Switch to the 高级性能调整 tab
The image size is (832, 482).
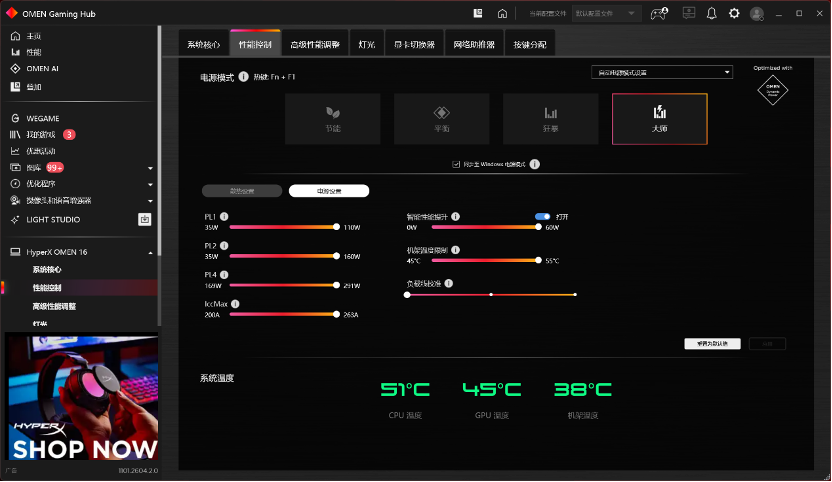(x=315, y=44)
